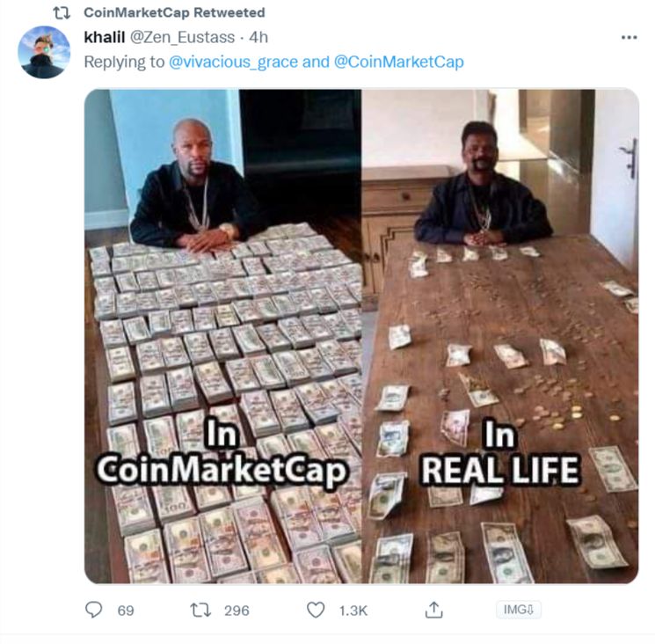Image resolution: width=655 pixels, height=644 pixels.
Task: Open the 4h timestamp link
Action: pyautogui.click(x=258, y=37)
